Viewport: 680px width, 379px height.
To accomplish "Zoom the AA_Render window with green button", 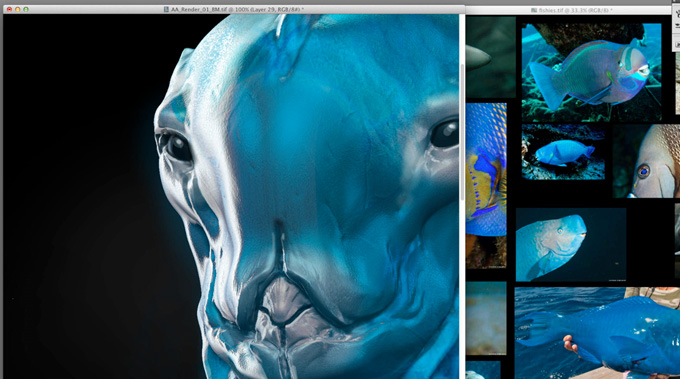I will 26,9.
